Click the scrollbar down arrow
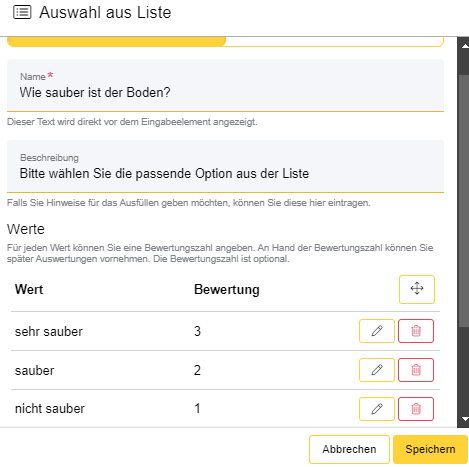Image resolution: width=469 pixels, height=467 pixels. pyautogui.click(x=464, y=419)
